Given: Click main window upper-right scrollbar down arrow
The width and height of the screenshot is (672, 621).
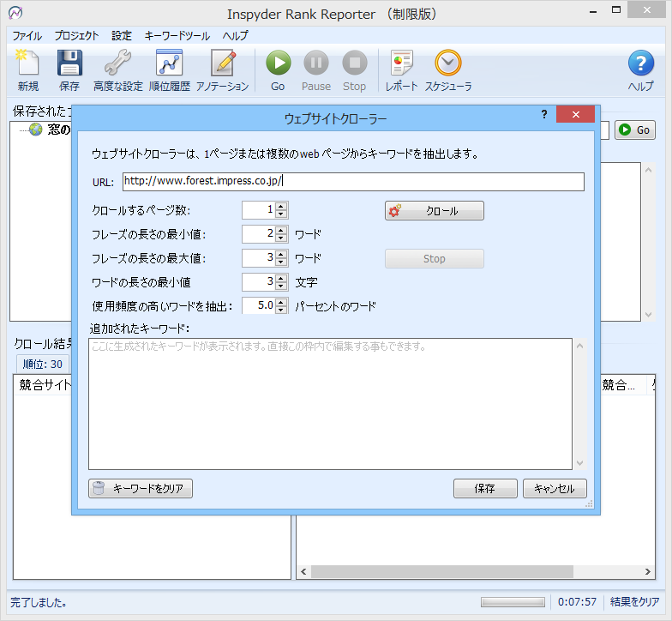Looking at the screenshot, I should (648, 314).
